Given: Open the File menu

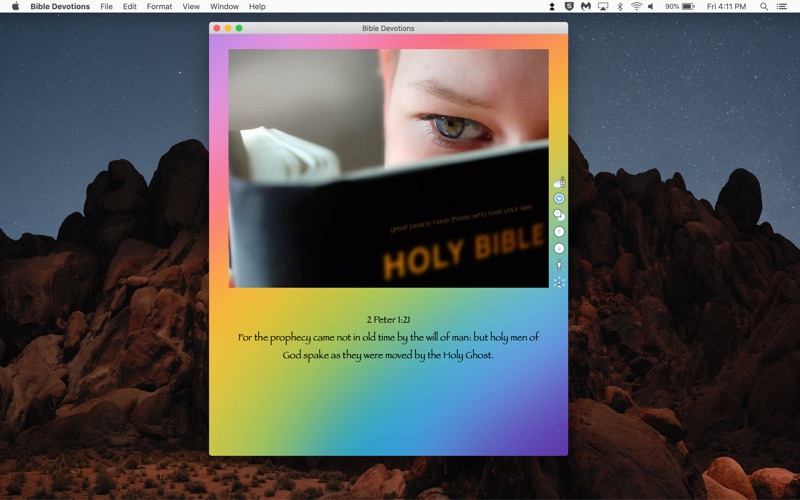Looking at the screenshot, I should (x=106, y=6).
